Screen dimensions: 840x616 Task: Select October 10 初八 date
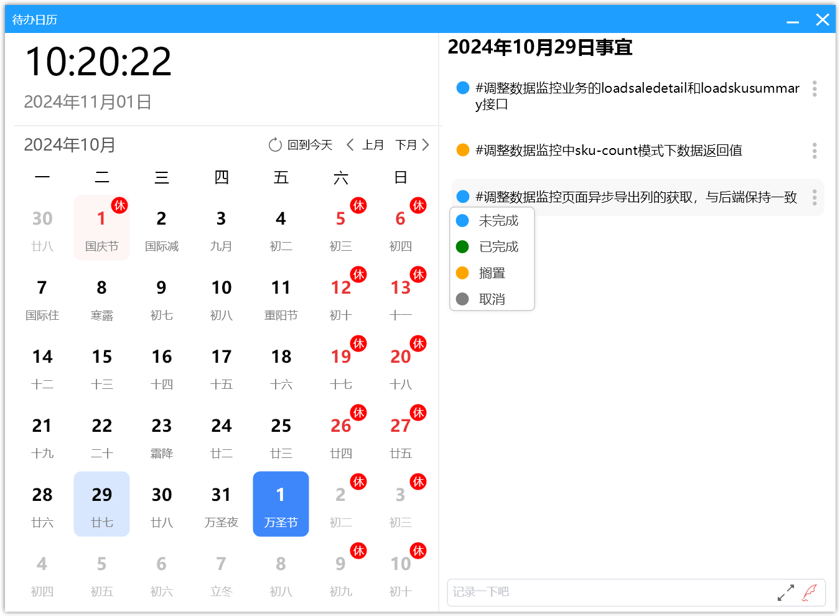tap(222, 297)
